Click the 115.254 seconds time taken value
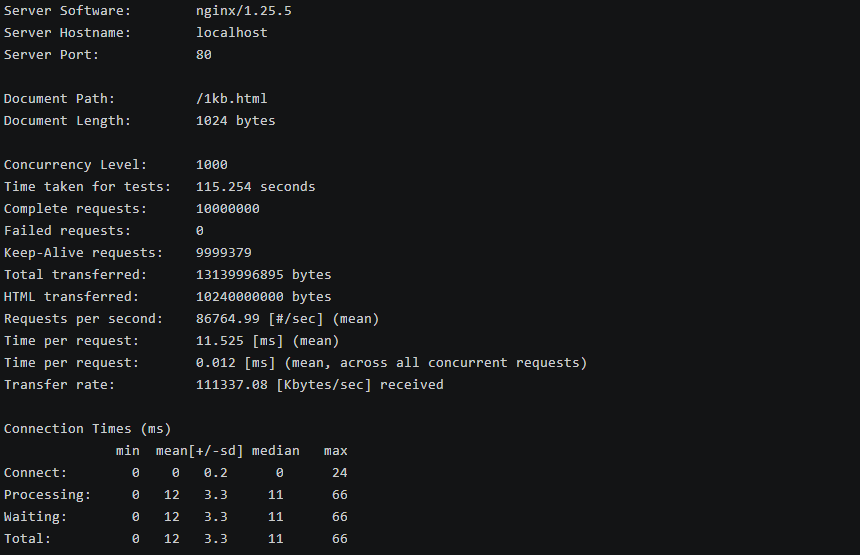 (256, 186)
